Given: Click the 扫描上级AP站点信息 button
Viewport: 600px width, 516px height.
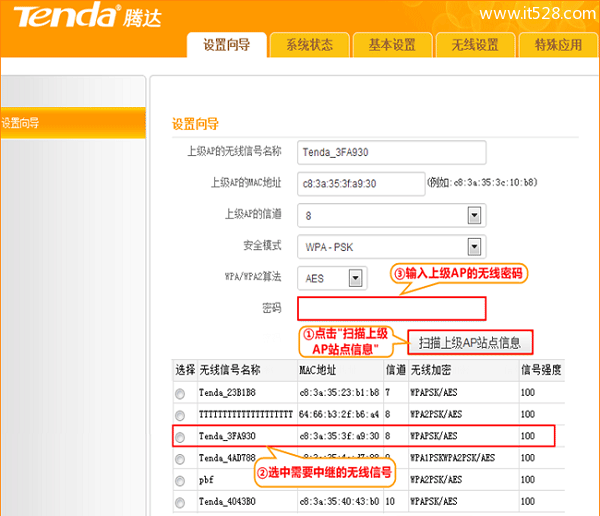Looking at the screenshot, I should pyautogui.click(x=470, y=343).
